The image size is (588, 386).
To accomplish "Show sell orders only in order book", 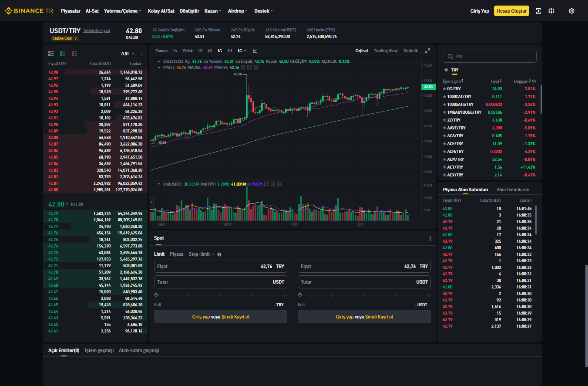I will coord(74,54).
